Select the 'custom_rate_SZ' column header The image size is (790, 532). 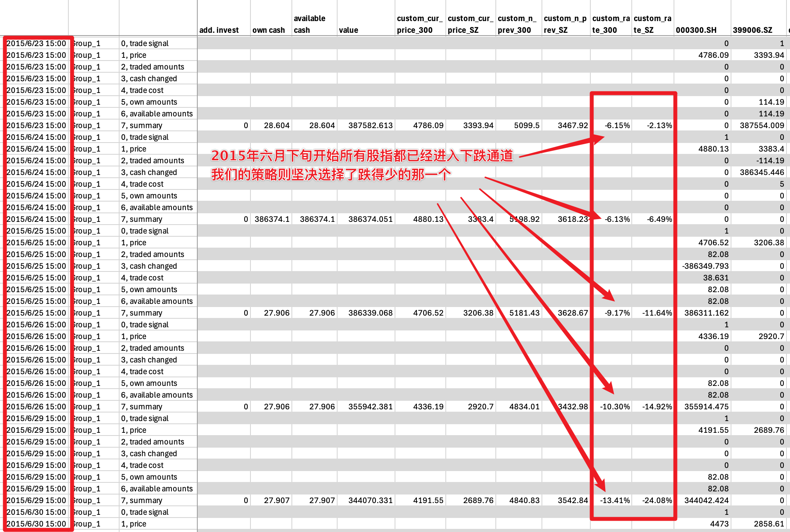pos(652,24)
